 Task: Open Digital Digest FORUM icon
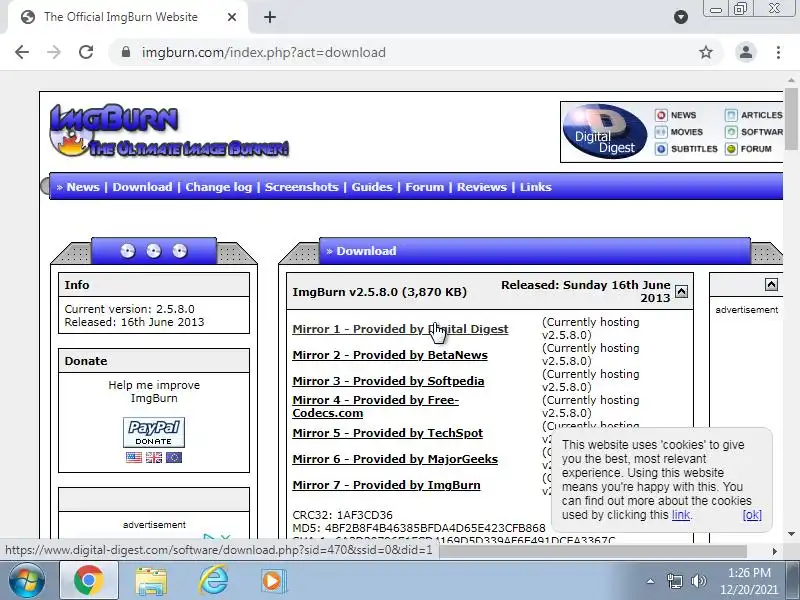(731, 149)
